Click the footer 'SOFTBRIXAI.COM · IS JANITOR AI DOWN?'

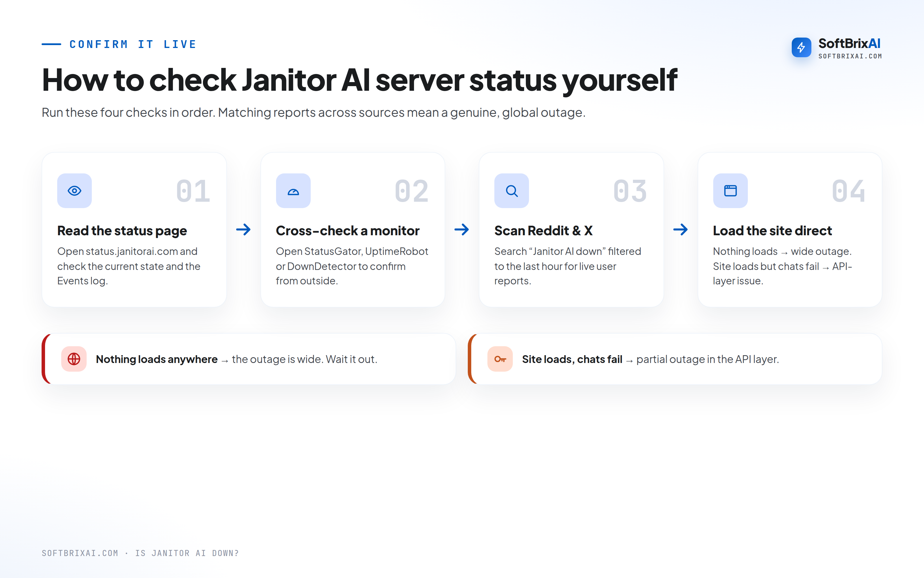(140, 553)
